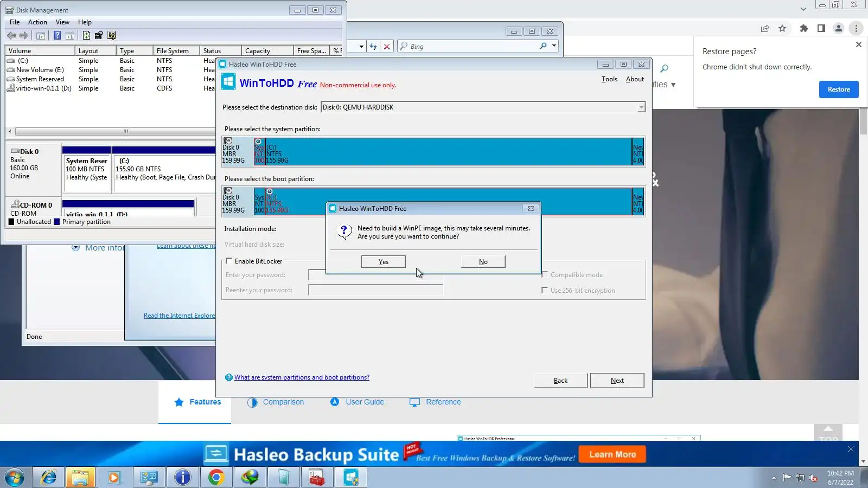
Task: Click the Show/Hide Console Tree toolbar icon
Action: (x=41, y=36)
